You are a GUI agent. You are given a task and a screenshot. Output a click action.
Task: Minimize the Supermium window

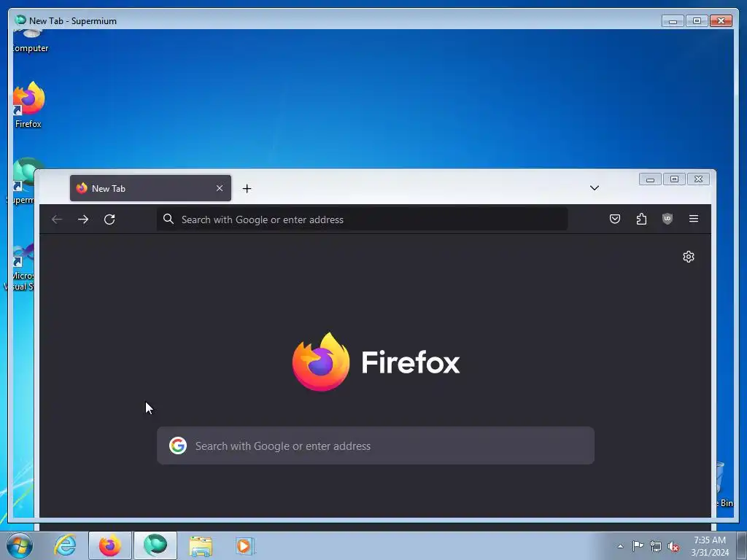673,21
